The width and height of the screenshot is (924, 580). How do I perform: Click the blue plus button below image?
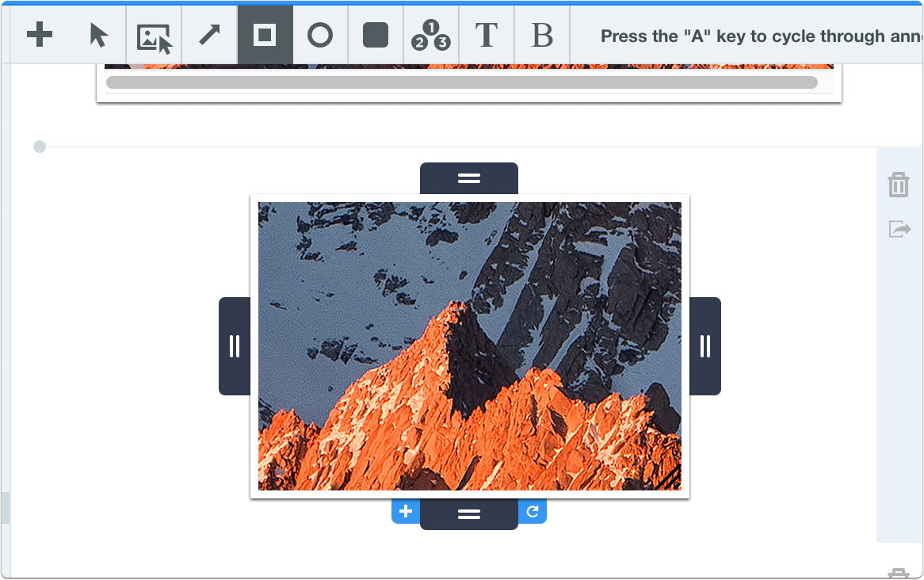pyautogui.click(x=406, y=511)
